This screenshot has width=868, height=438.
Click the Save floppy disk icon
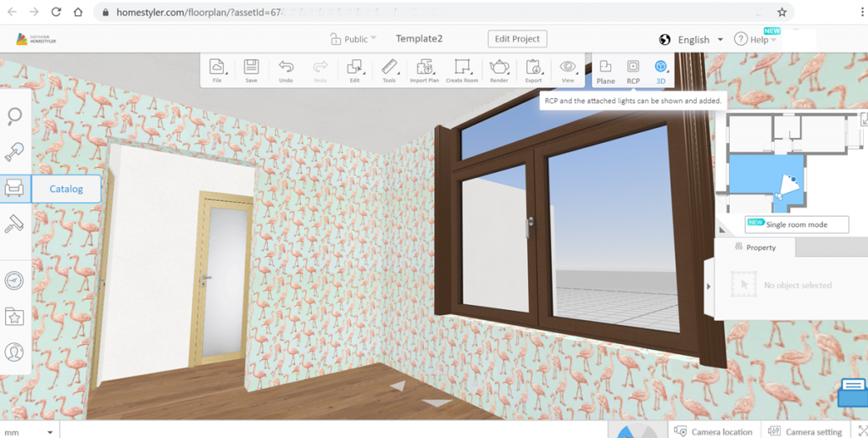251,69
